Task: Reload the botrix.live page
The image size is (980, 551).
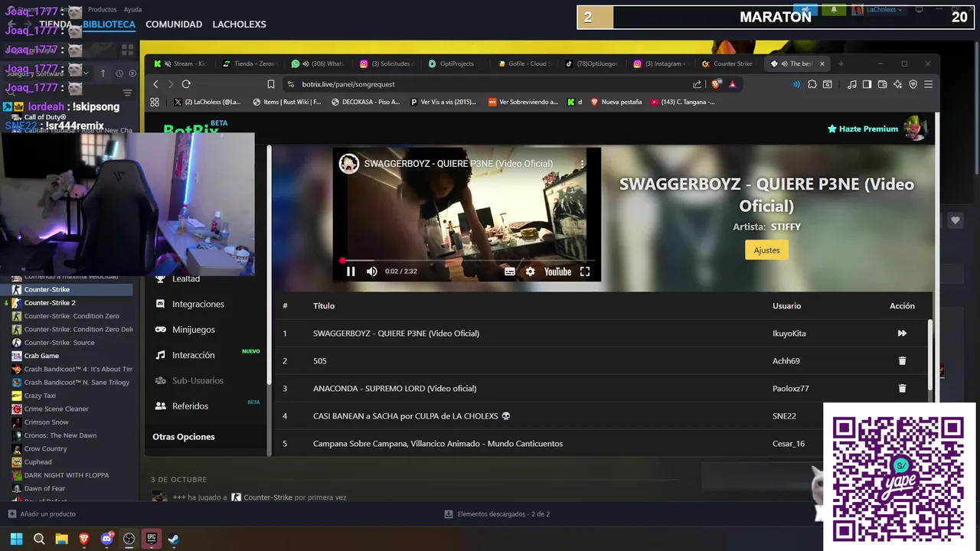Action: (186, 84)
